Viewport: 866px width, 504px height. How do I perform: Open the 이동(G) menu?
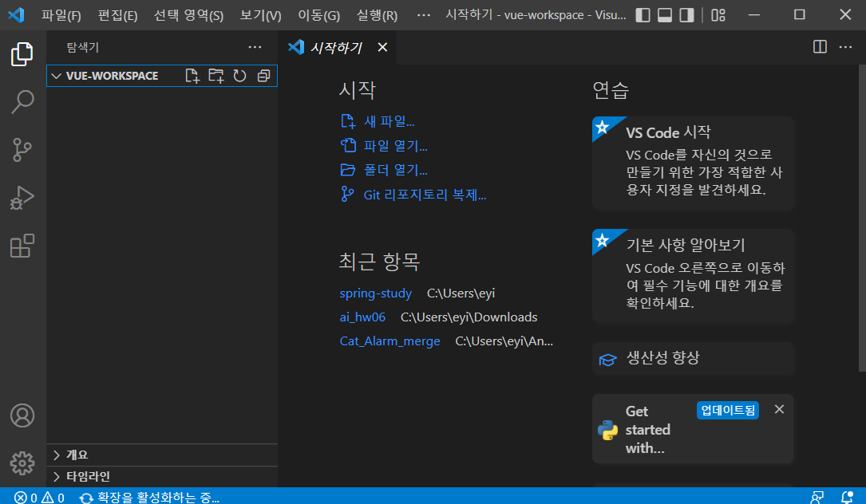click(318, 15)
